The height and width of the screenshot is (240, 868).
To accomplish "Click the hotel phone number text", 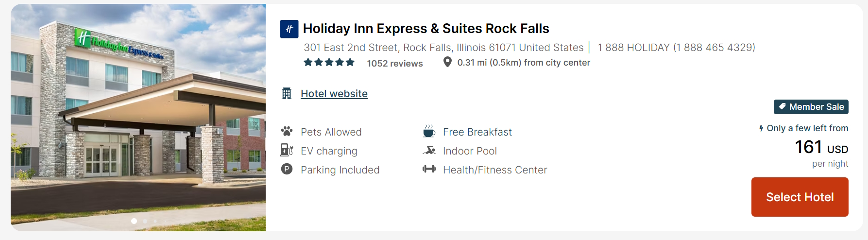I will [676, 48].
